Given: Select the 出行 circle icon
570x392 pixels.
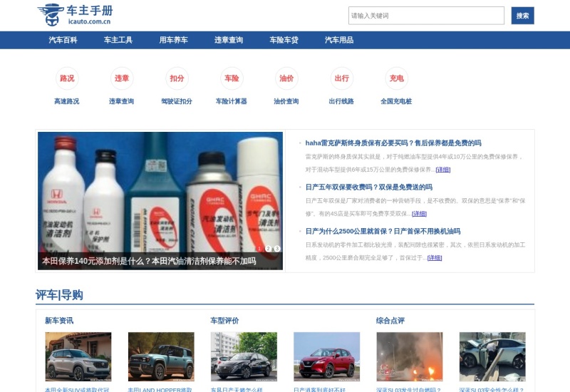Looking at the screenshot, I should coord(341,78).
